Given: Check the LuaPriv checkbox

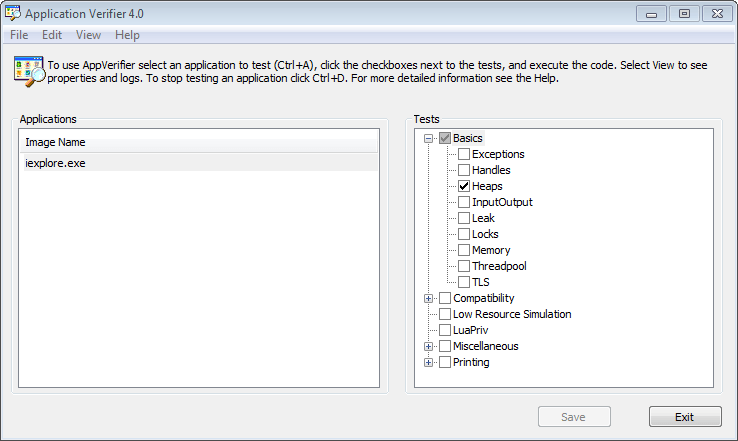Looking at the screenshot, I should [x=445, y=330].
